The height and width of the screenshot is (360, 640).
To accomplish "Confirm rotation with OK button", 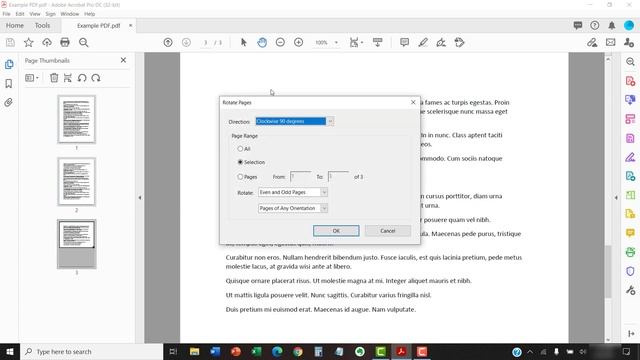I will coord(336,231).
